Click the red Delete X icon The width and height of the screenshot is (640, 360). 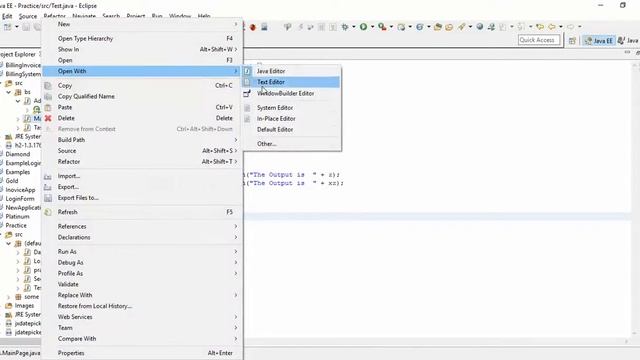48,118
